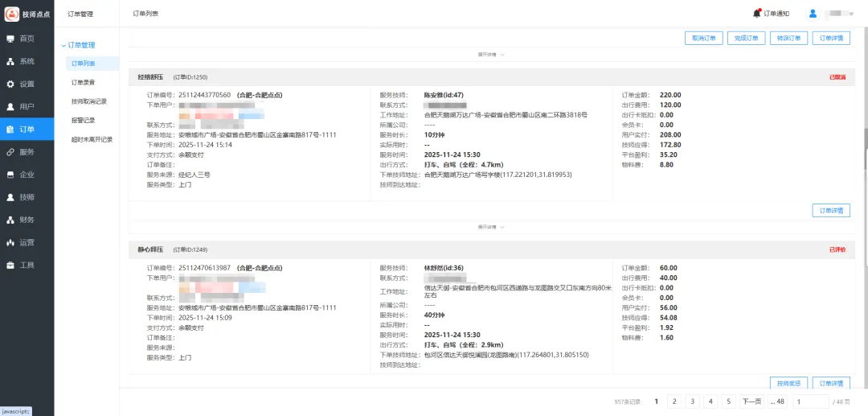This screenshot has height=416, width=868.
Task: Go to 下一页 in pagination
Action: click(751, 402)
